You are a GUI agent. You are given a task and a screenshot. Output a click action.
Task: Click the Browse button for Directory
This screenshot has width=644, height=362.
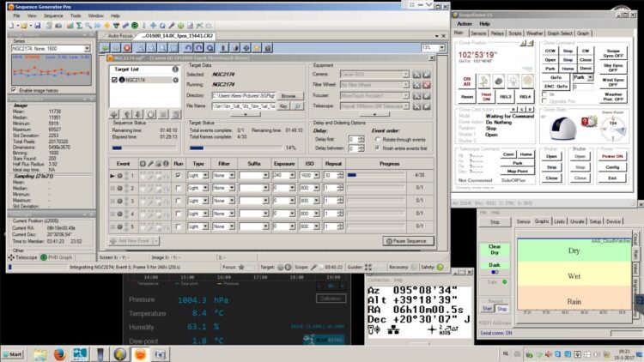pyautogui.click(x=289, y=95)
